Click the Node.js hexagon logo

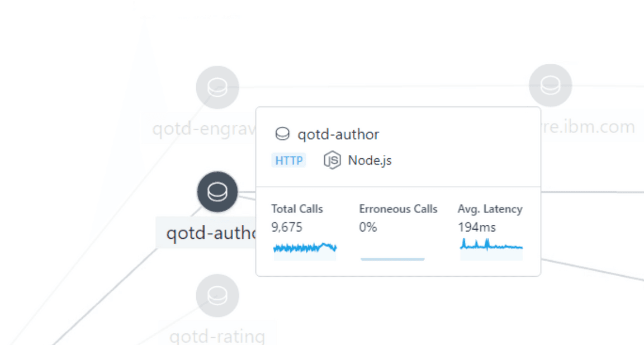[332, 160]
